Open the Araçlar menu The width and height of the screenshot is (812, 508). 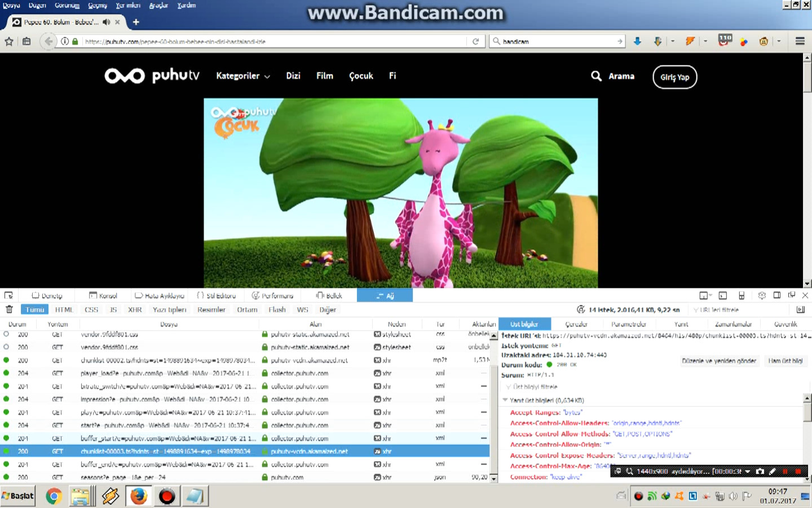pyautogui.click(x=158, y=5)
